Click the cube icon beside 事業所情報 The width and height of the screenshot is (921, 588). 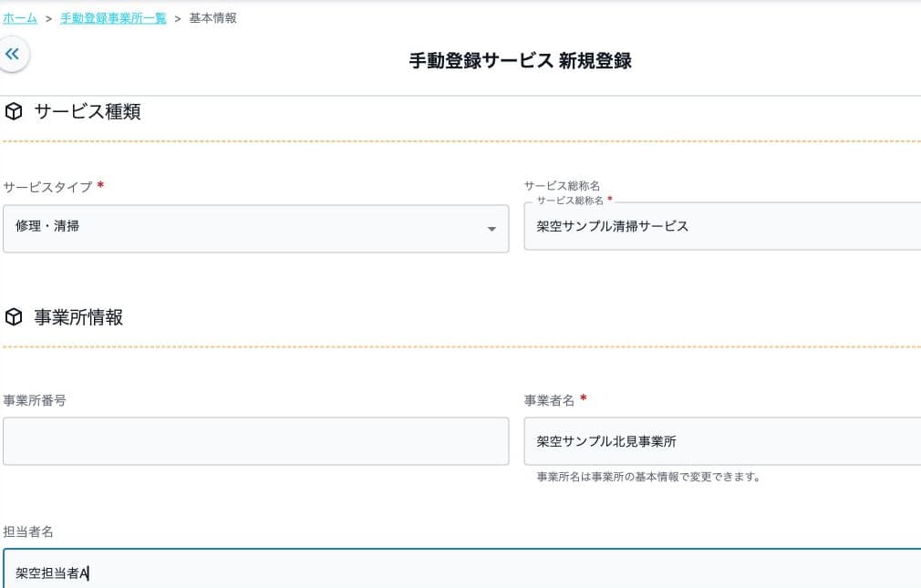pyautogui.click(x=14, y=317)
